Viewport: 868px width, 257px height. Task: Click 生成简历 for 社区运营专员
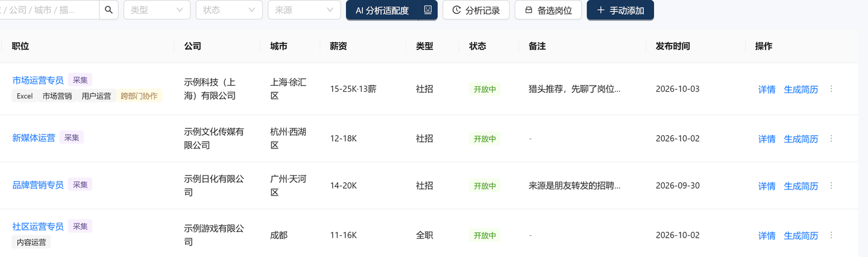click(801, 235)
